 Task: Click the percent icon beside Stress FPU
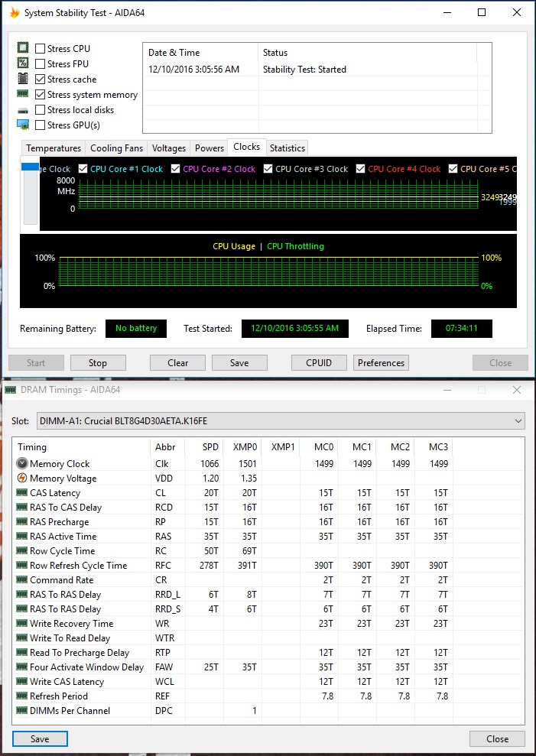point(23,63)
